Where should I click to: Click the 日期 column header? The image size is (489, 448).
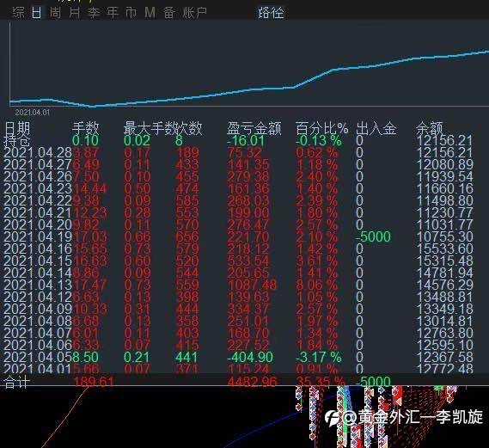17,128
